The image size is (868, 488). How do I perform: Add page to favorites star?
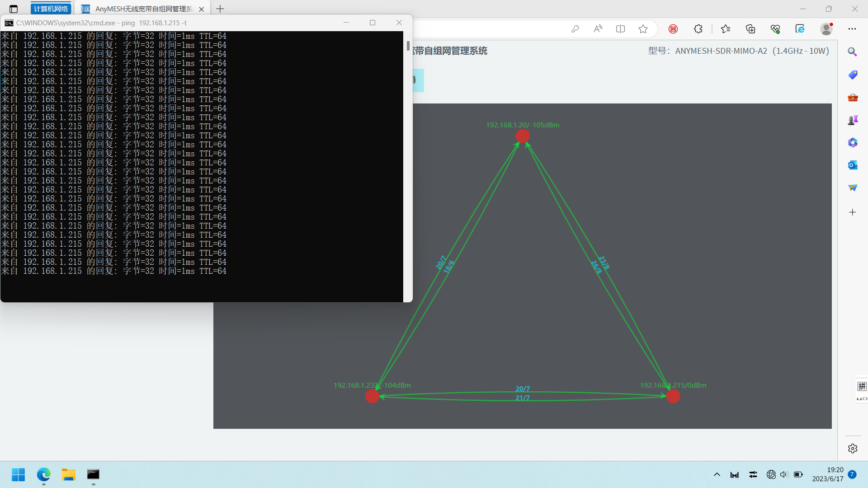pyautogui.click(x=643, y=29)
